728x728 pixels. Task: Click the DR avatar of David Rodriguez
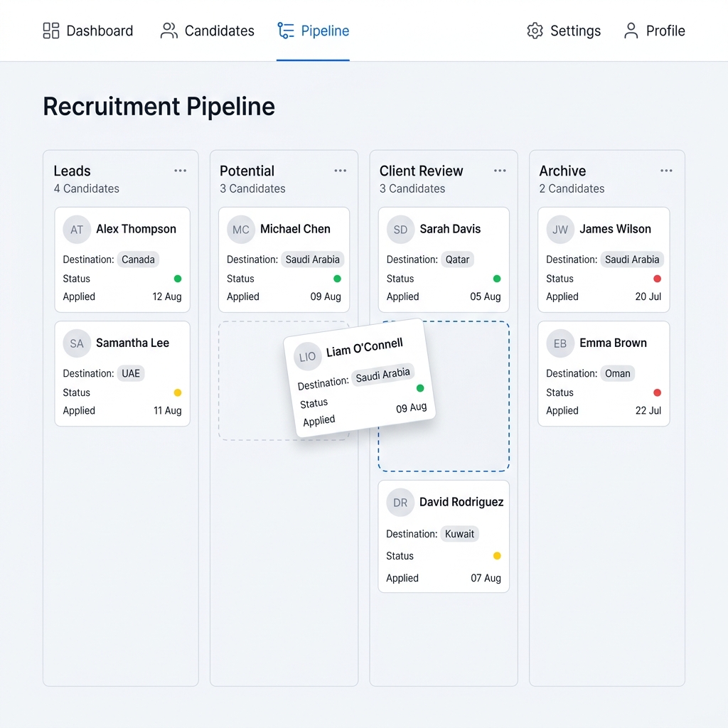(400, 503)
